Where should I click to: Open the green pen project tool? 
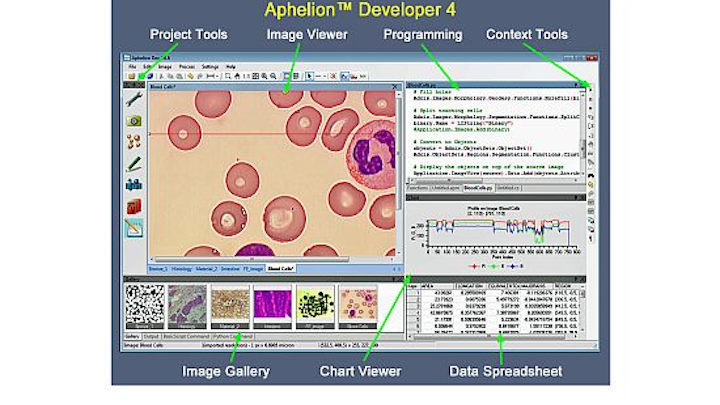(134, 163)
